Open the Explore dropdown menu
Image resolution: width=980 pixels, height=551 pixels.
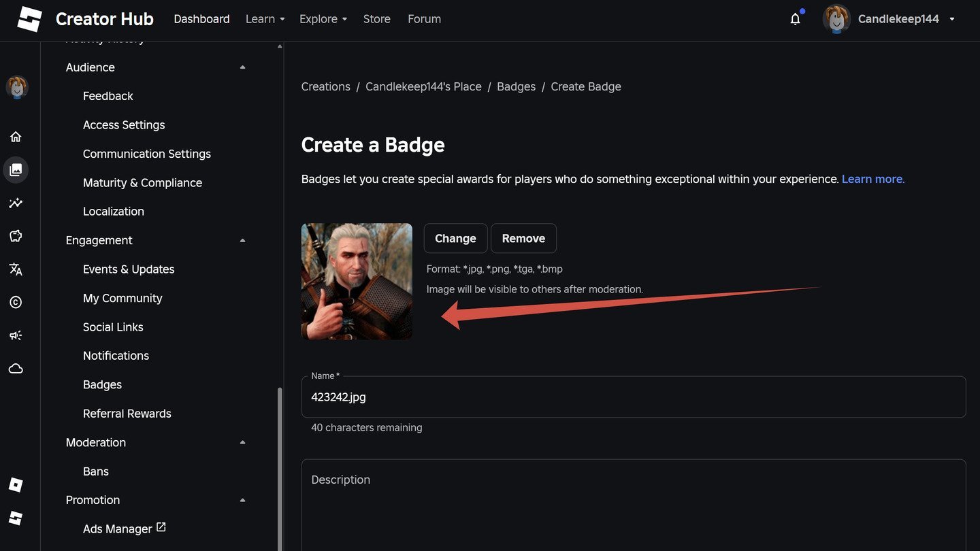click(x=323, y=19)
